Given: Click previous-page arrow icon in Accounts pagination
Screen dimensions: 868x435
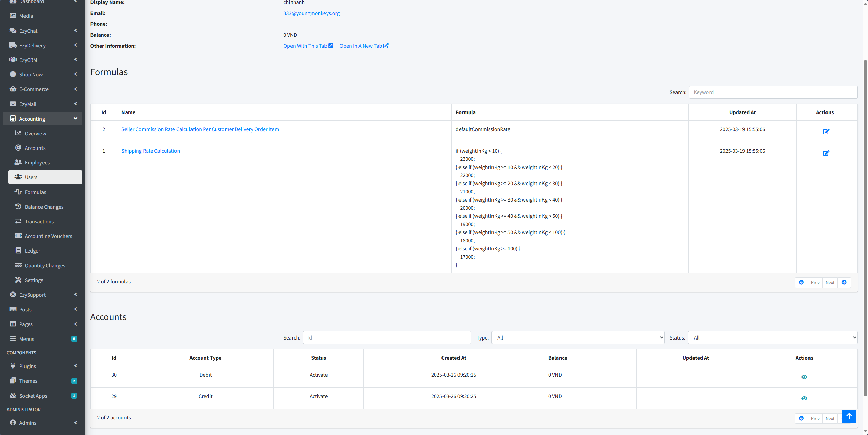Looking at the screenshot, I should (801, 418).
